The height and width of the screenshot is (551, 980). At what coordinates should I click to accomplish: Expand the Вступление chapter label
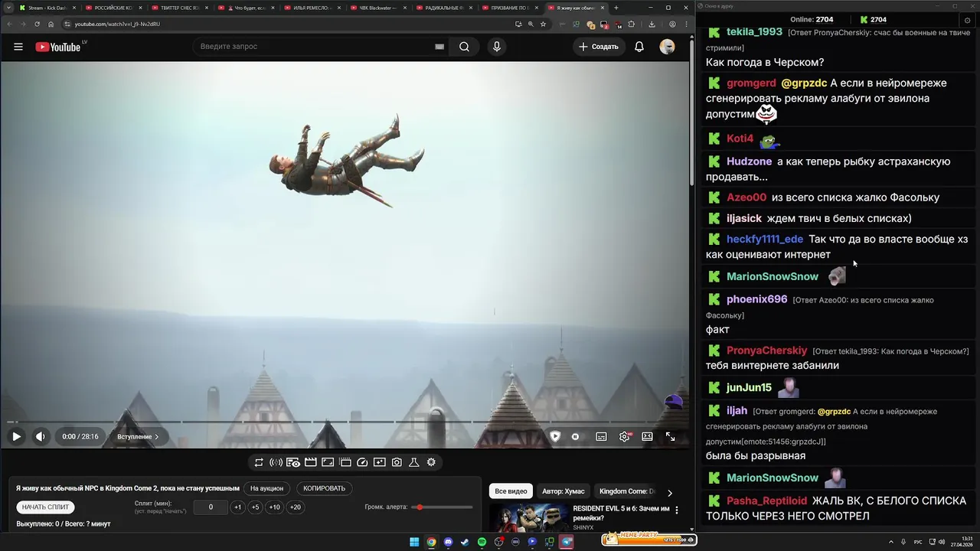(138, 436)
